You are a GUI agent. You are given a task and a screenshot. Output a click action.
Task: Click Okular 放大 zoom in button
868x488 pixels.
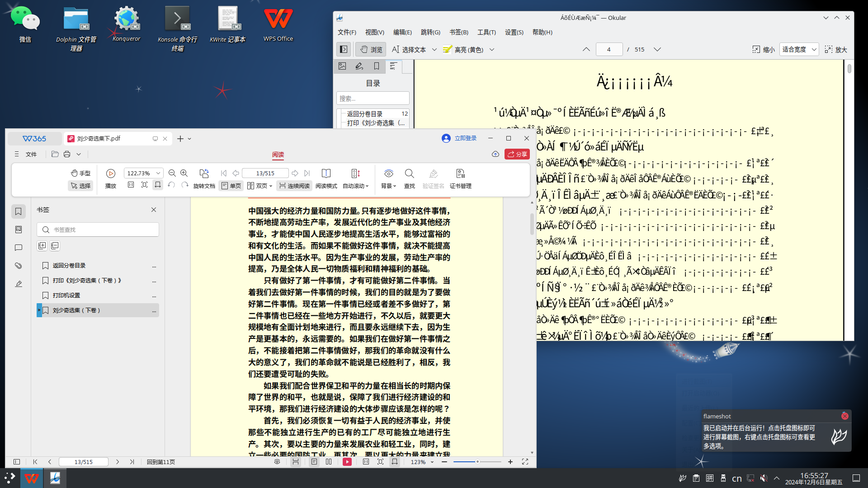836,49
